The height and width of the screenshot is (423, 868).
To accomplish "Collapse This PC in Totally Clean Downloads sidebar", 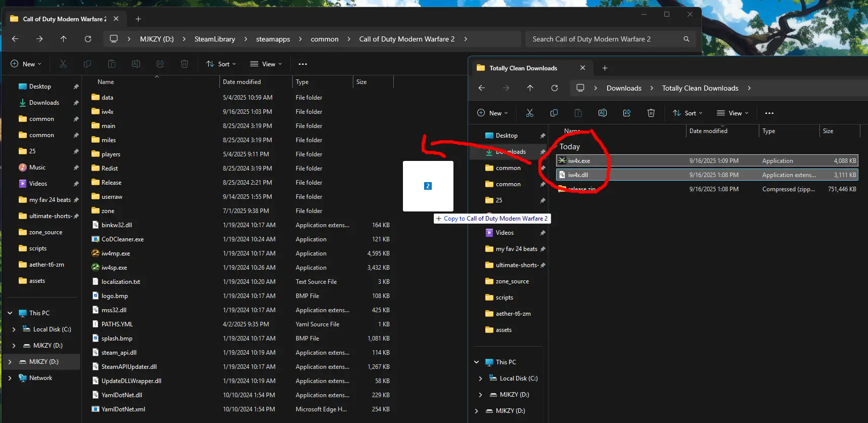I will click(x=476, y=362).
